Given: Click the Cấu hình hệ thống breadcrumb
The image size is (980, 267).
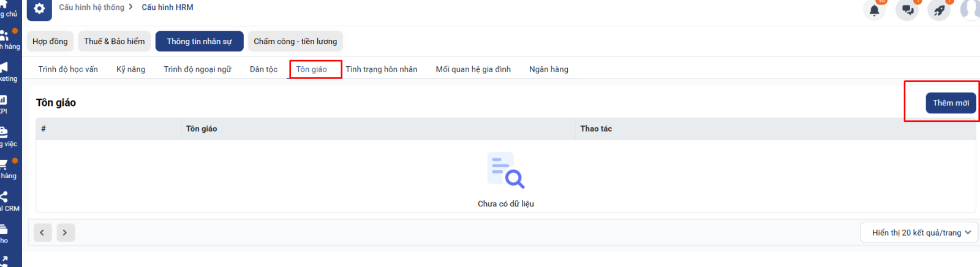Looking at the screenshot, I should coord(91,7).
